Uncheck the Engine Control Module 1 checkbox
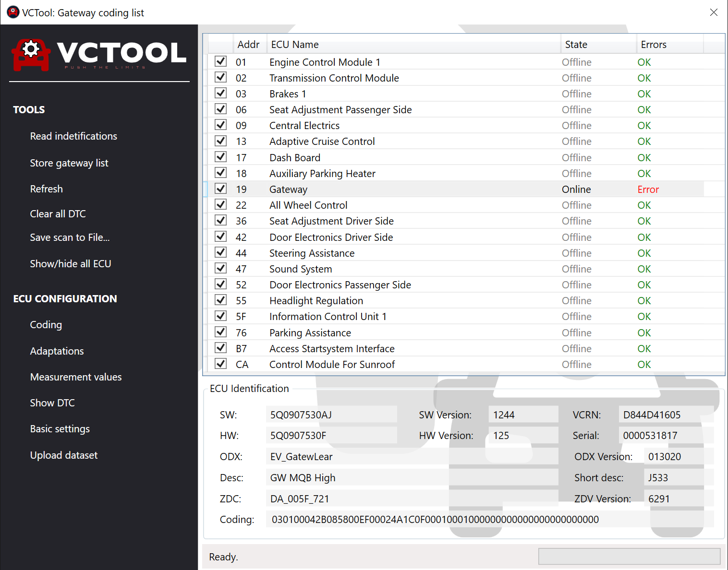Screen dimensions: 728x570 pos(220,61)
